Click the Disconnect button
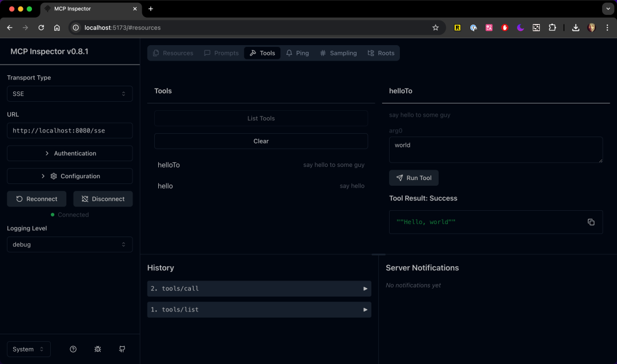The width and height of the screenshot is (617, 364). tap(103, 199)
